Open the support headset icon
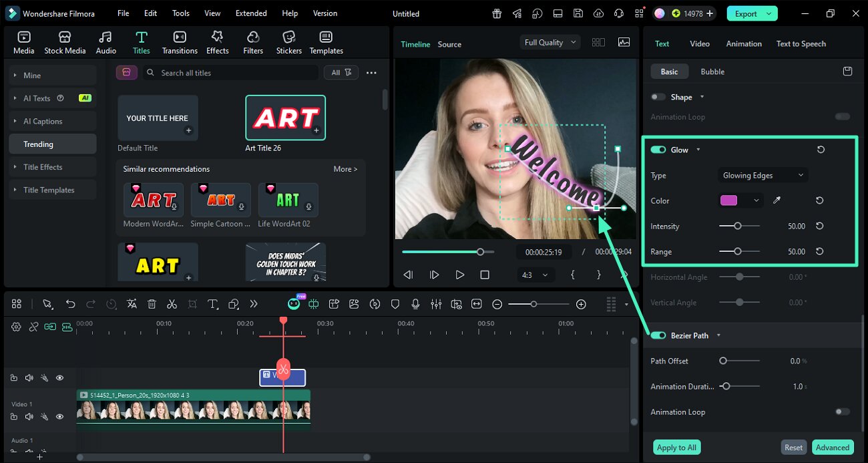This screenshot has height=463, width=868. (619, 13)
